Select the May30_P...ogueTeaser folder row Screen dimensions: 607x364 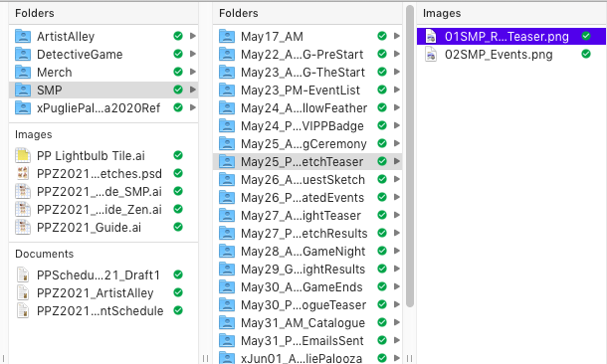coord(307,304)
